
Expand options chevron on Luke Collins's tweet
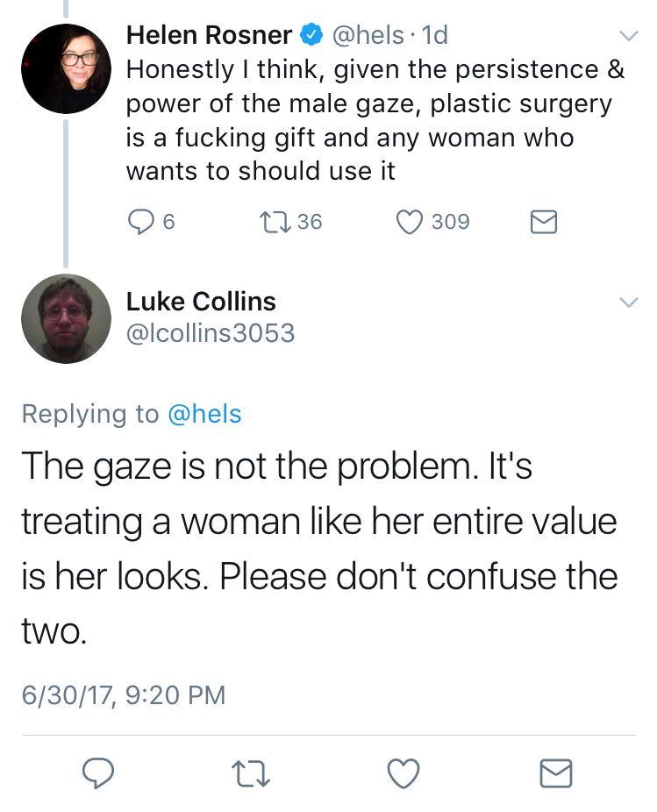pyautogui.click(x=628, y=303)
